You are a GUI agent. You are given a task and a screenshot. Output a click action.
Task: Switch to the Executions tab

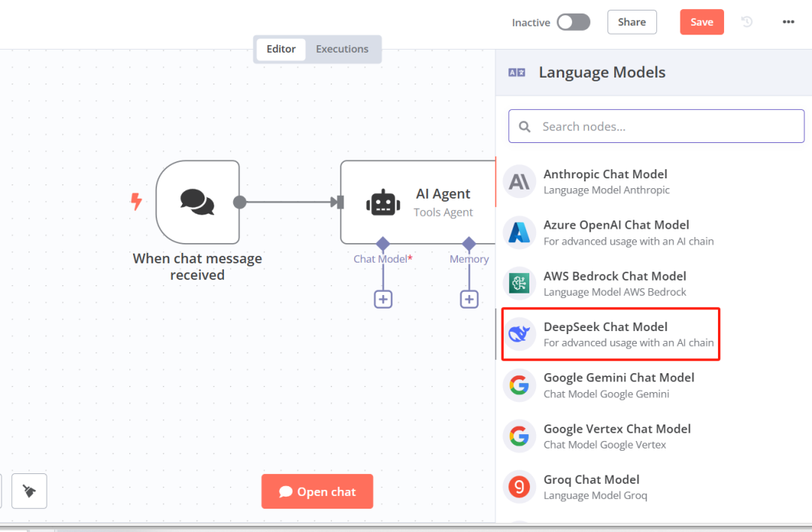[342, 49]
